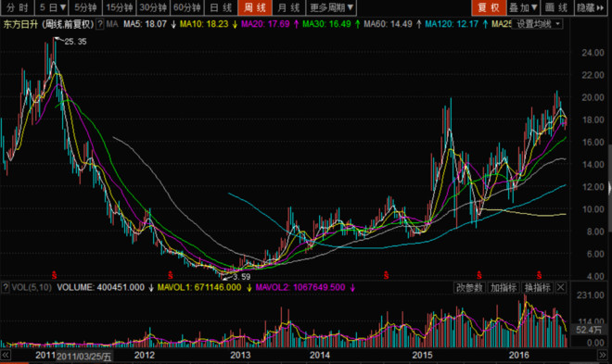
Task: Open the 设置均线 dropdown
Action: click(x=538, y=24)
